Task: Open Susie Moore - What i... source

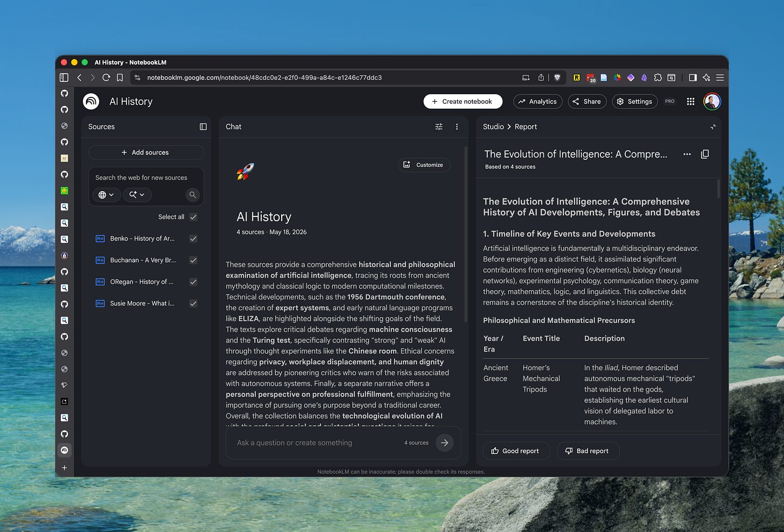Action: pyautogui.click(x=142, y=303)
